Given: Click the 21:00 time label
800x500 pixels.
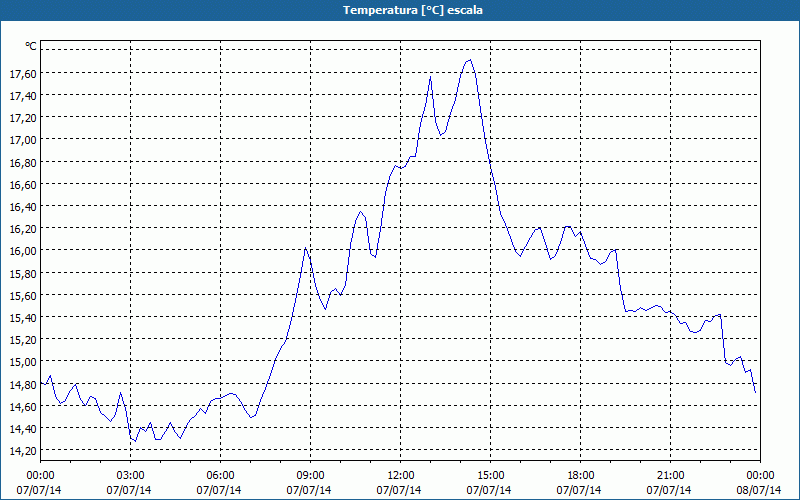Looking at the screenshot, I should tap(670, 476).
